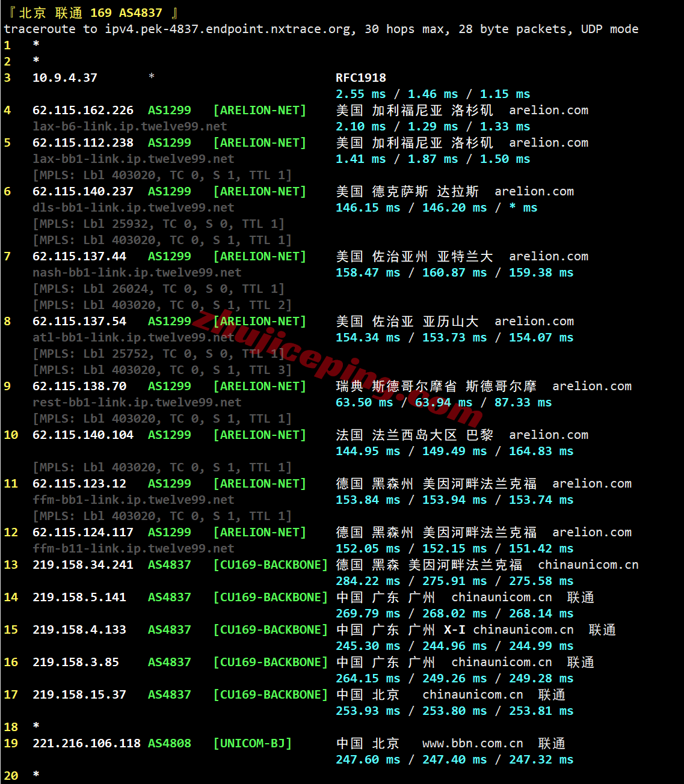Image resolution: width=684 pixels, height=784 pixels.
Task: Select IP 221.216.106.118 on hop 19
Action: (x=86, y=743)
